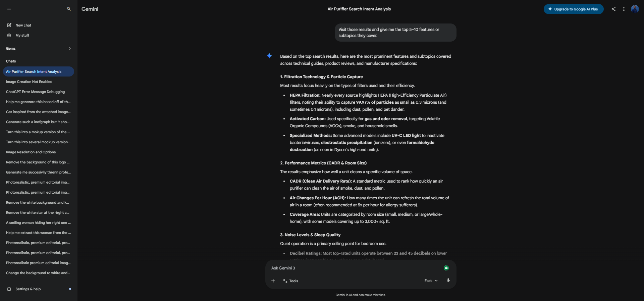Open the ChatGPT Error Message Debugging chat
This screenshot has width=644, height=301.
coord(35,92)
